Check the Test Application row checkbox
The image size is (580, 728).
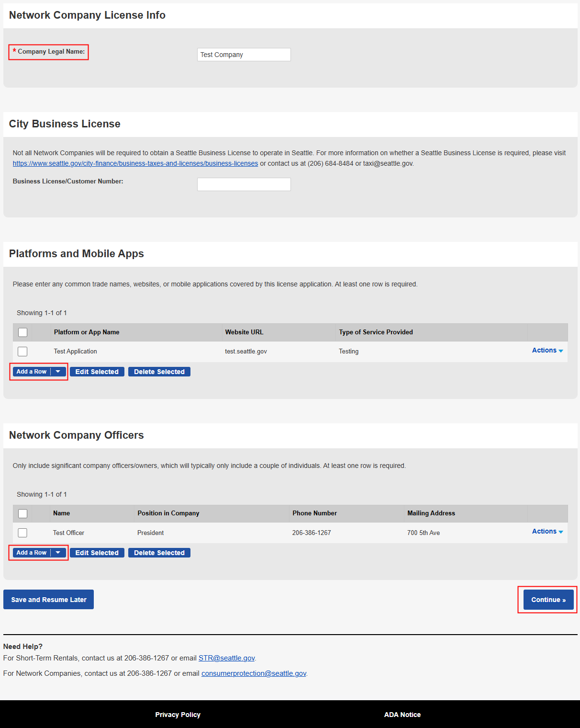coord(22,352)
